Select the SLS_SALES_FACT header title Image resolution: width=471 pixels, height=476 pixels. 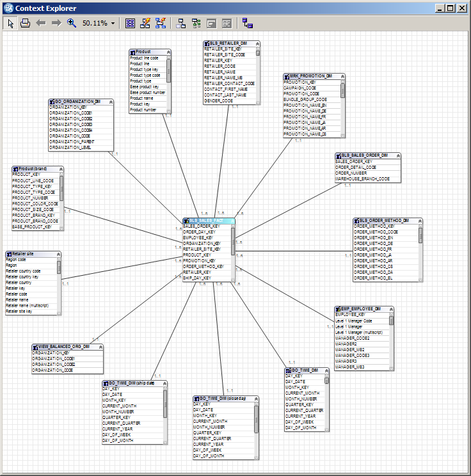coord(206,221)
